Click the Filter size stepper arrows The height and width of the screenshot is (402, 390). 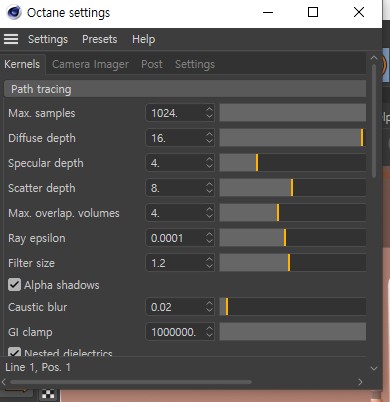(209, 263)
